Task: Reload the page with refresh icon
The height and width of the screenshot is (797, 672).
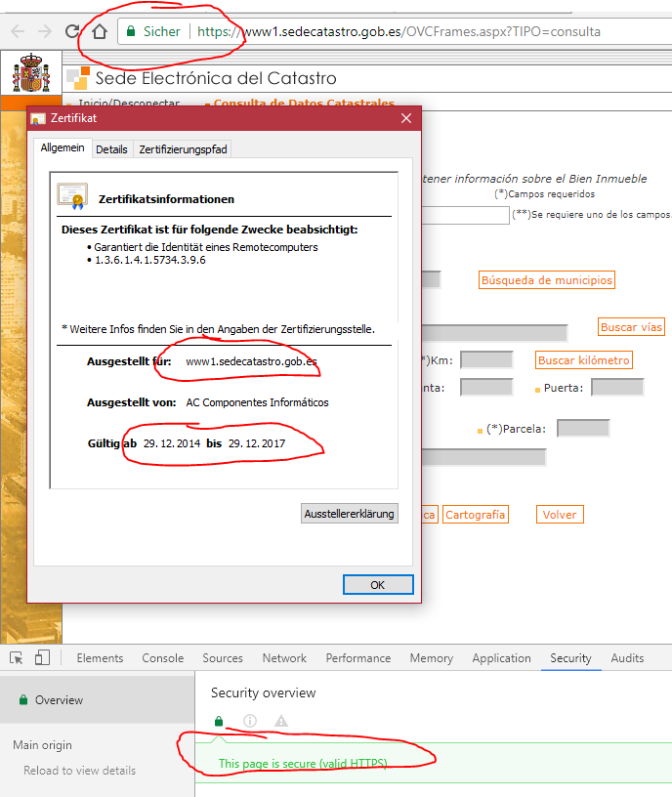Action: pyautogui.click(x=72, y=31)
